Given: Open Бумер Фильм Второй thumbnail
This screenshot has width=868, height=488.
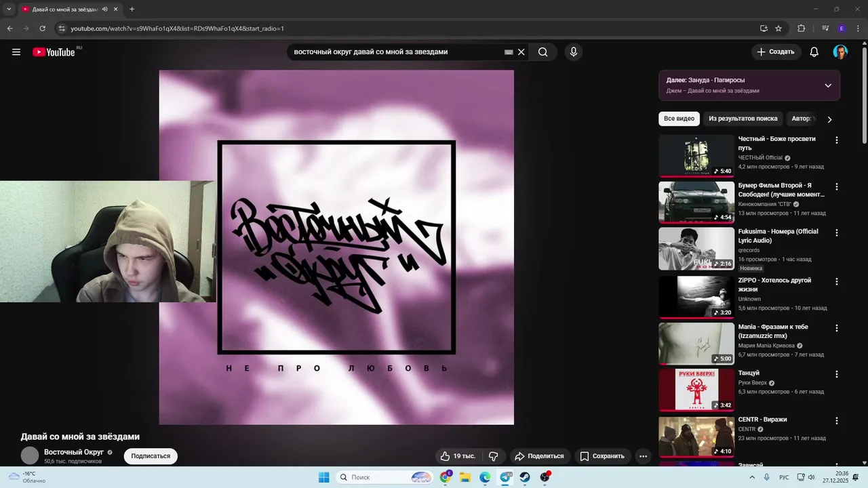Looking at the screenshot, I should [x=696, y=202].
